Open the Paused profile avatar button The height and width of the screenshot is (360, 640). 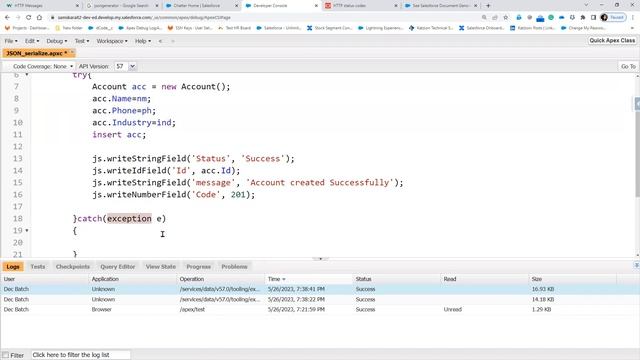click(x=613, y=18)
